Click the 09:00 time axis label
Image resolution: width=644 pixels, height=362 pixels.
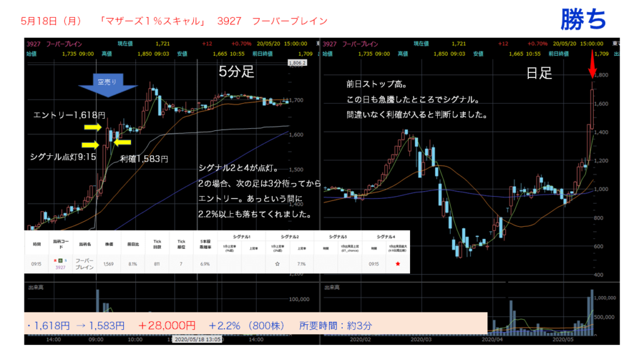[x=96, y=339]
